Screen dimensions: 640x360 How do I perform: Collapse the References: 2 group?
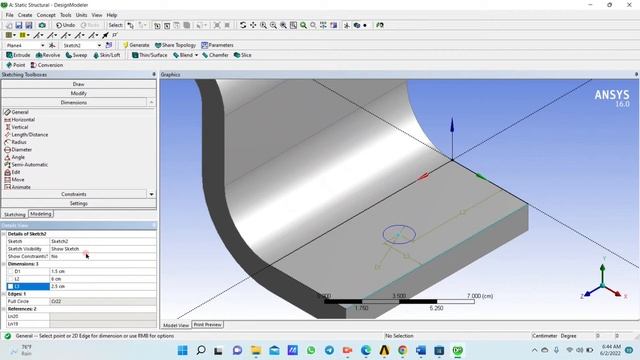(4, 309)
